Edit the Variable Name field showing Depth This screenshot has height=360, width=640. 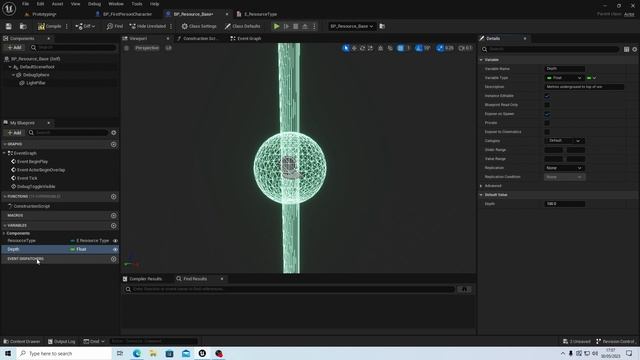pyautogui.click(x=564, y=69)
